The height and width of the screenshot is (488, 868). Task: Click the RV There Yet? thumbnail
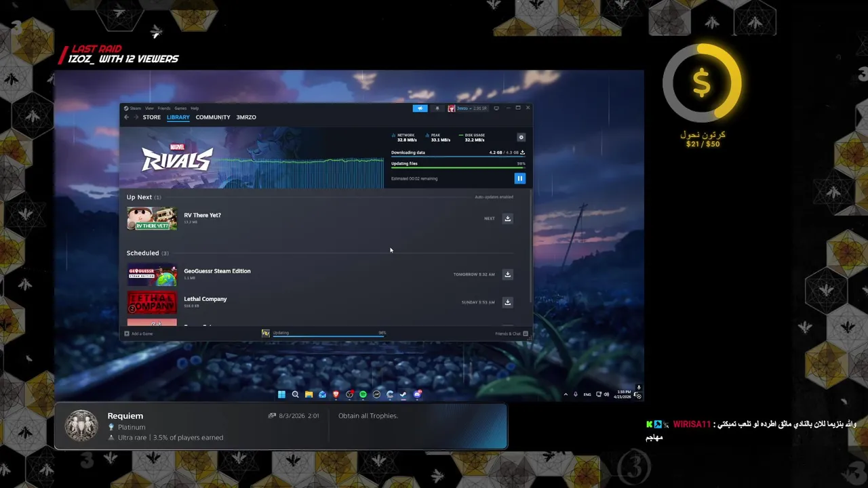click(152, 218)
